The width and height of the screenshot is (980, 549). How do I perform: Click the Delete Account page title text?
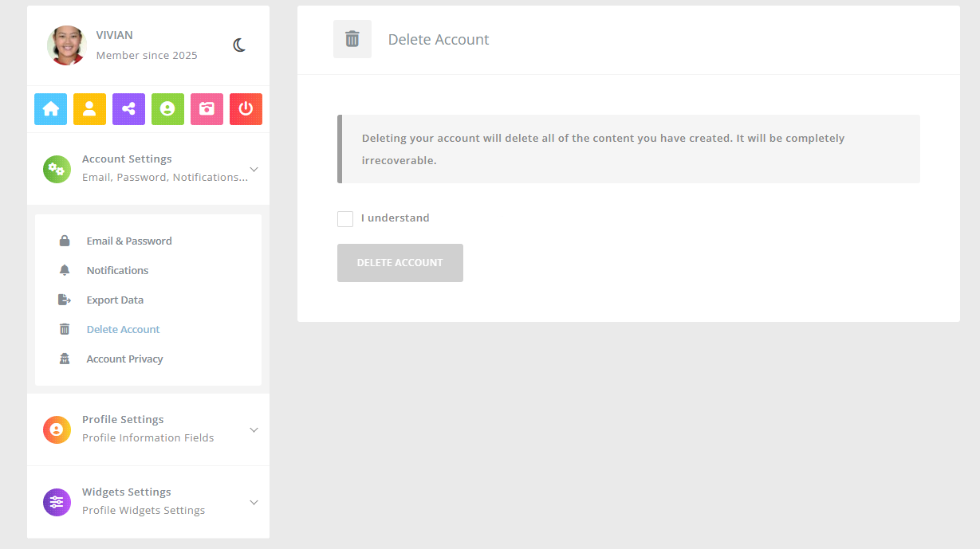pos(439,40)
